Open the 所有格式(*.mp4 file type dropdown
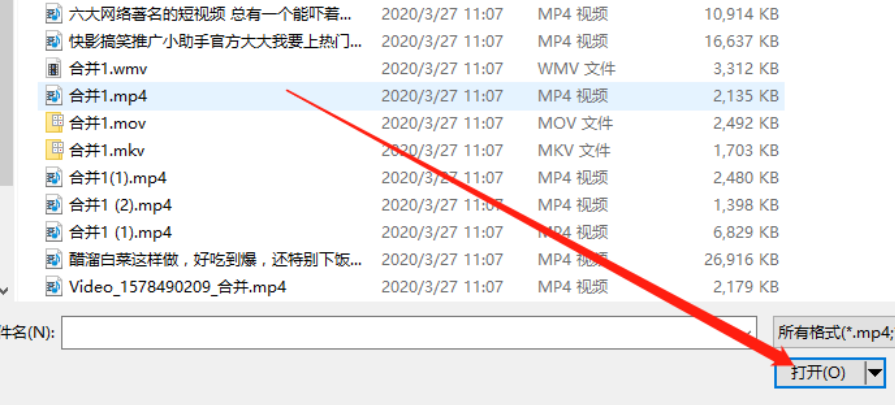Image resolution: width=895 pixels, height=405 pixels. [x=834, y=333]
